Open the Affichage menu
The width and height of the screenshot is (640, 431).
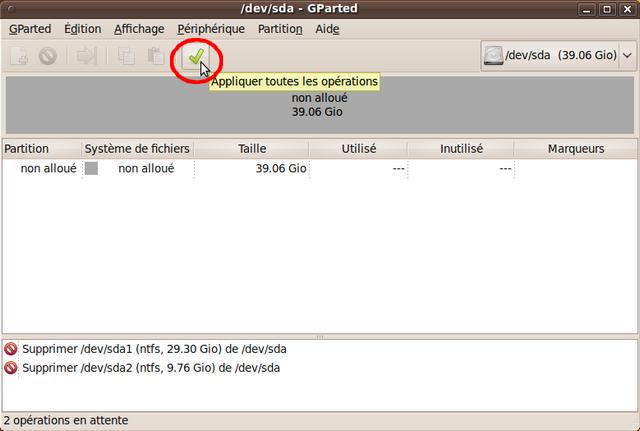click(139, 29)
